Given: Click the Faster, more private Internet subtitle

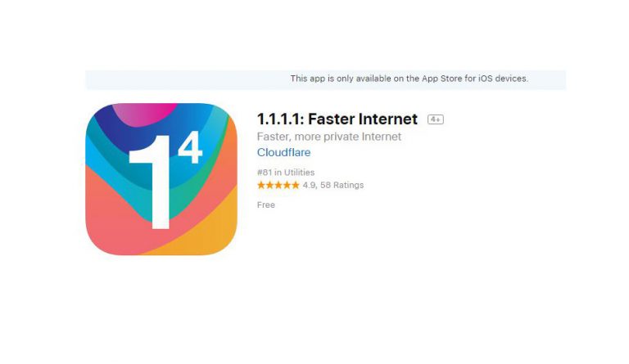Looking at the screenshot, I should [x=329, y=137].
